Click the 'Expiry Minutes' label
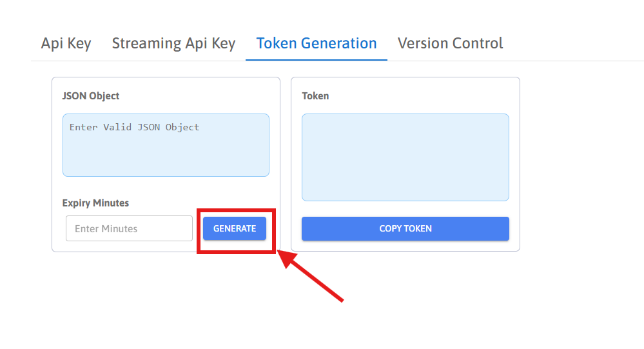 [x=95, y=203]
